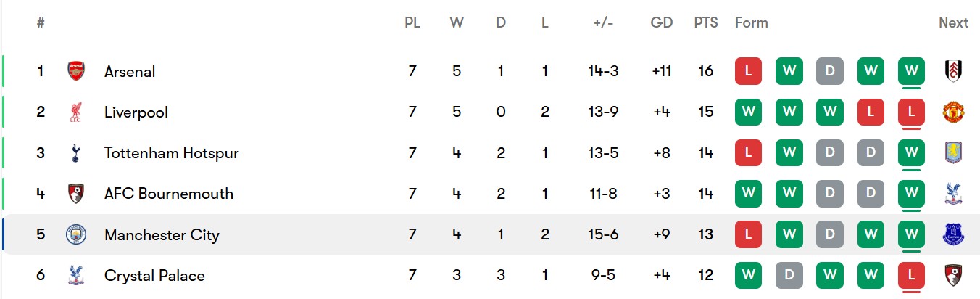This screenshot has height=299, width=980.
Task: Select Manchester City's most recent W form badge
Action: (x=911, y=234)
